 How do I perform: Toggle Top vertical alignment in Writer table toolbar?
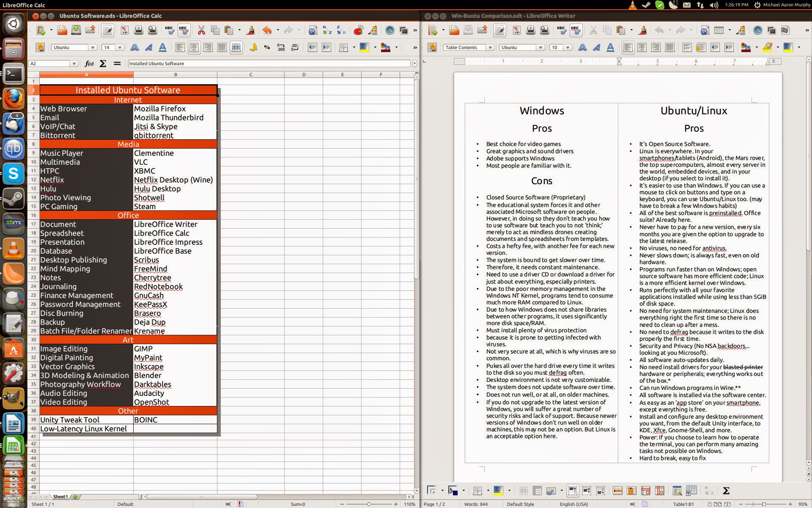(x=572, y=491)
